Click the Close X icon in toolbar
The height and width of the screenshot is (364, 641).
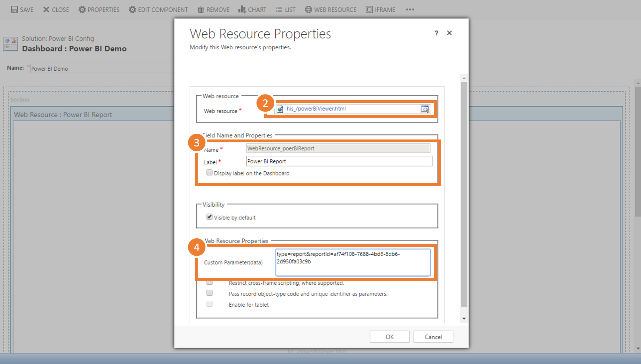point(46,10)
